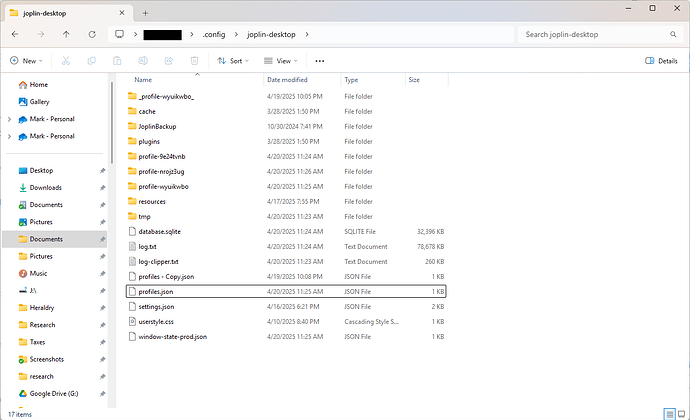Select the settings.json file
690x420 pixels.
[286, 306]
